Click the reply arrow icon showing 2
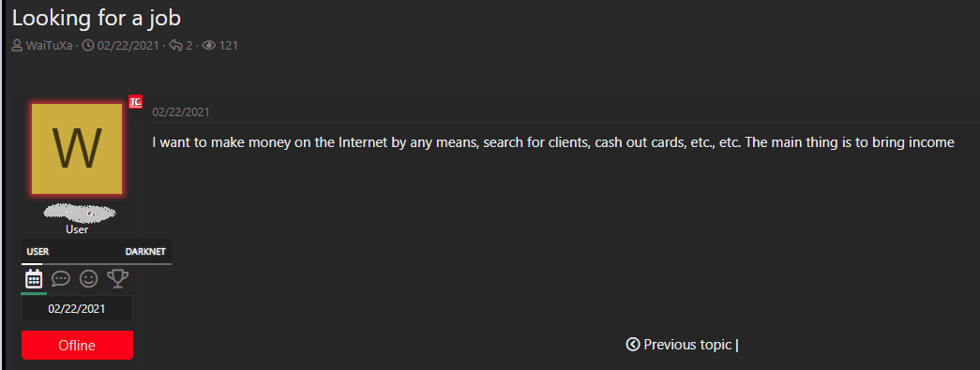The width and height of the screenshot is (980, 370). (176, 46)
